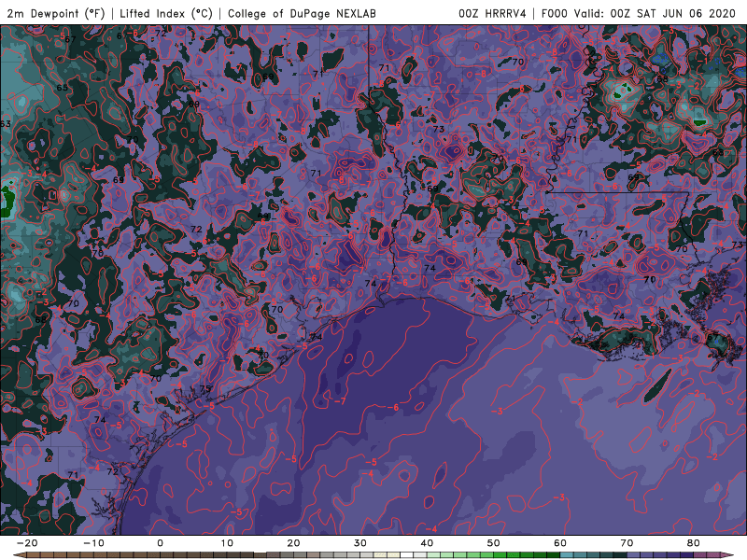Click the "63" dewpoint value at left edge
Viewport: 747px width, 560px height.
(x=6, y=124)
